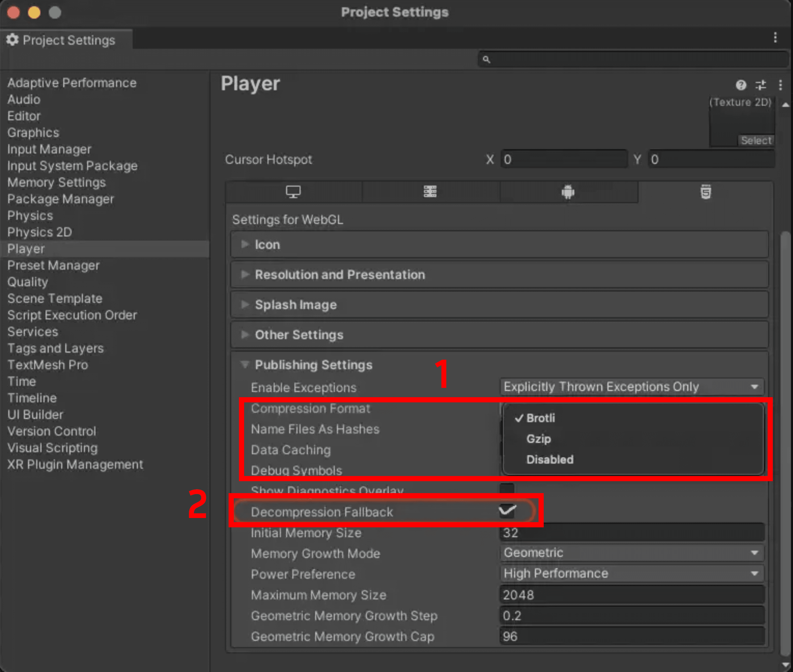
Task: Open Input System Package settings
Action: [x=72, y=166]
